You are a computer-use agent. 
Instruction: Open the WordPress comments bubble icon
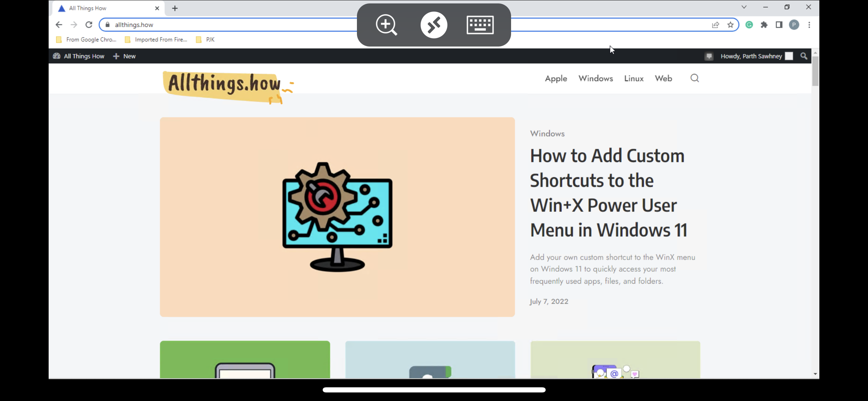709,56
